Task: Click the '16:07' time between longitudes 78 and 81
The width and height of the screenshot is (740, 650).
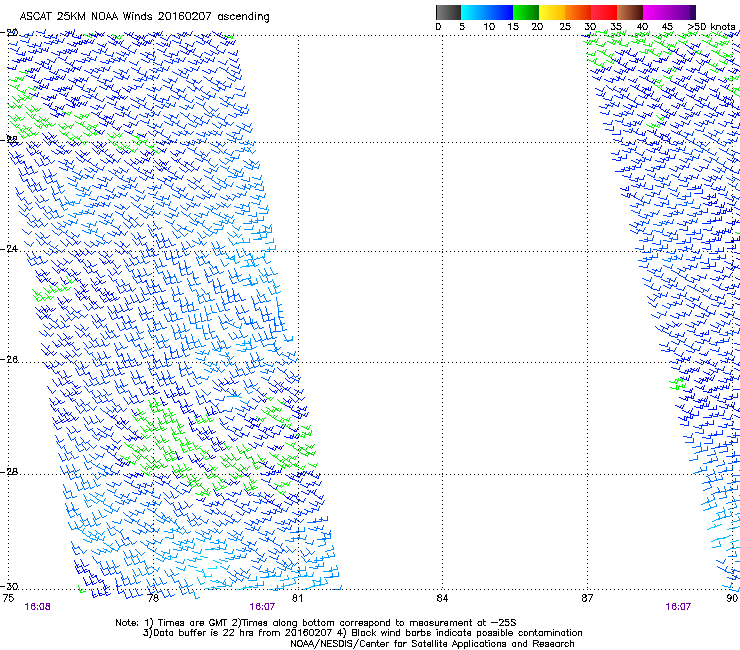Action: [262, 607]
